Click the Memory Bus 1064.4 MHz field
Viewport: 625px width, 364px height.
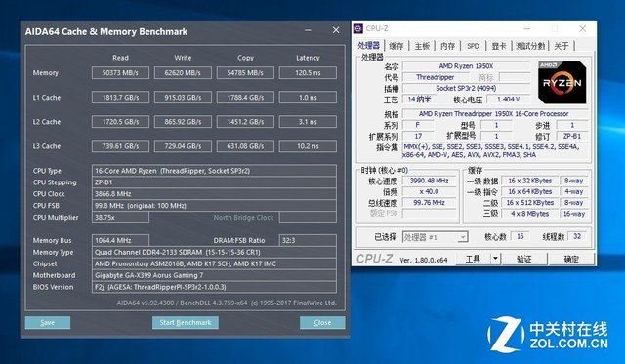pos(120,240)
